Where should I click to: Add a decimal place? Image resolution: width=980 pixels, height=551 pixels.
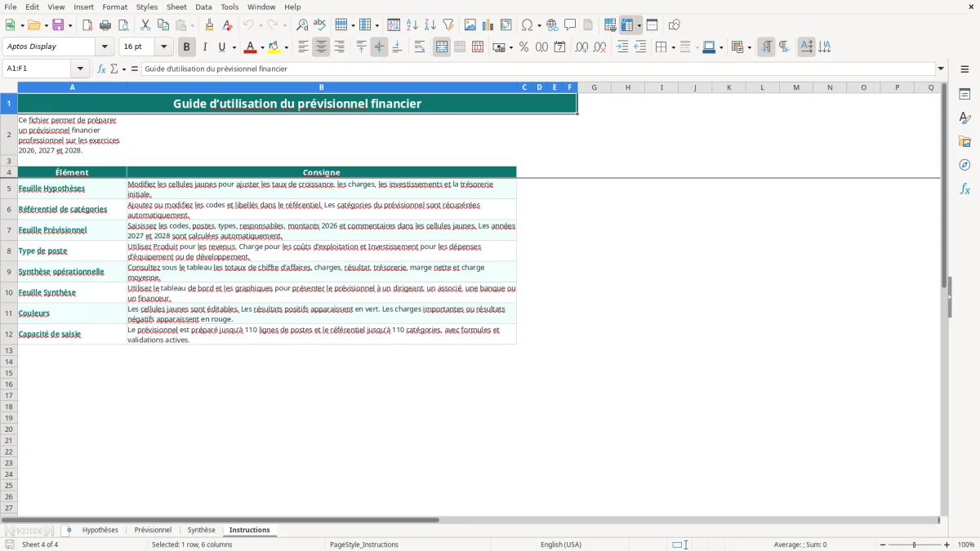click(581, 47)
